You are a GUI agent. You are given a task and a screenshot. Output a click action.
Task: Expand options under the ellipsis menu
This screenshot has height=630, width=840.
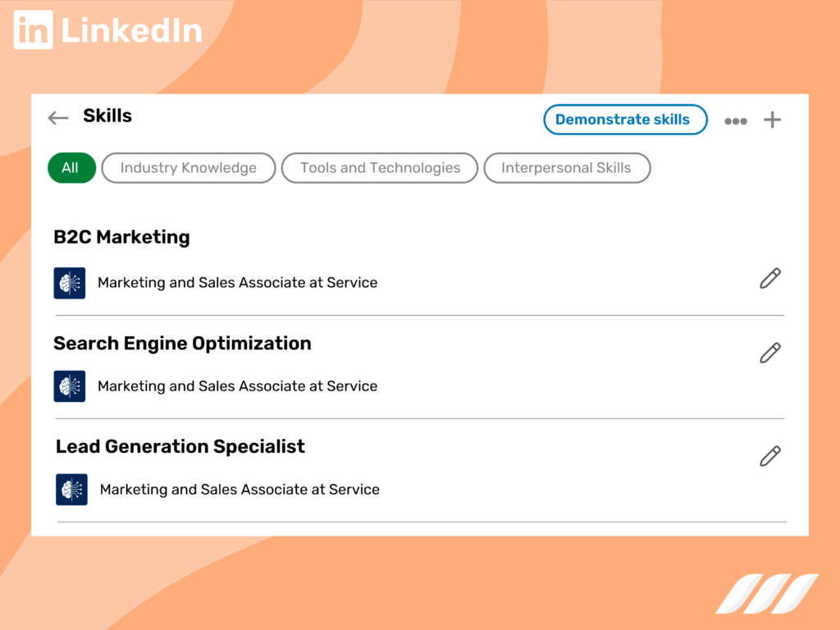[736, 120]
